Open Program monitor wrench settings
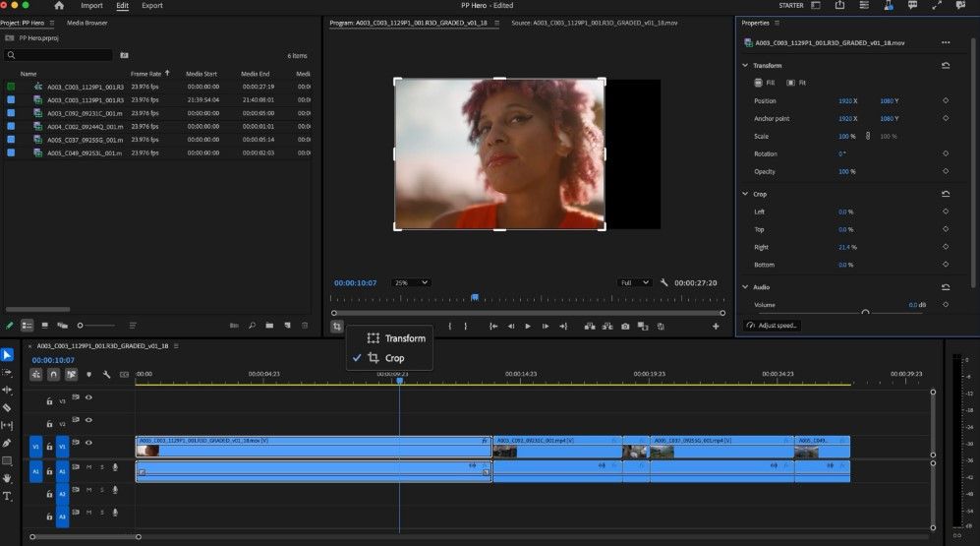 (x=663, y=282)
